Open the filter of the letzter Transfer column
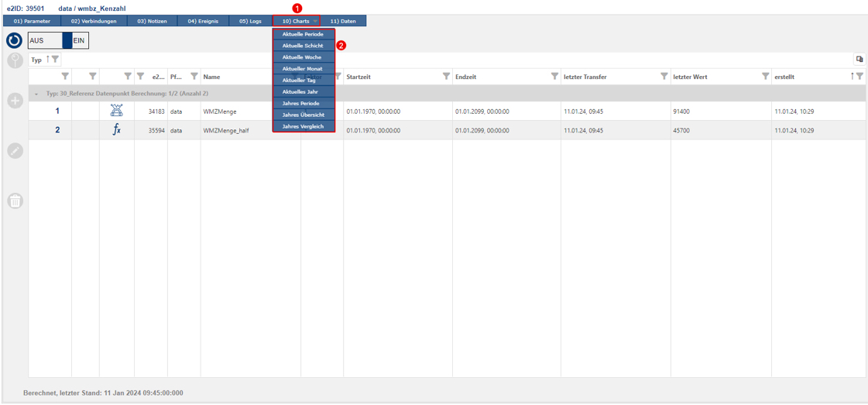 click(664, 77)
